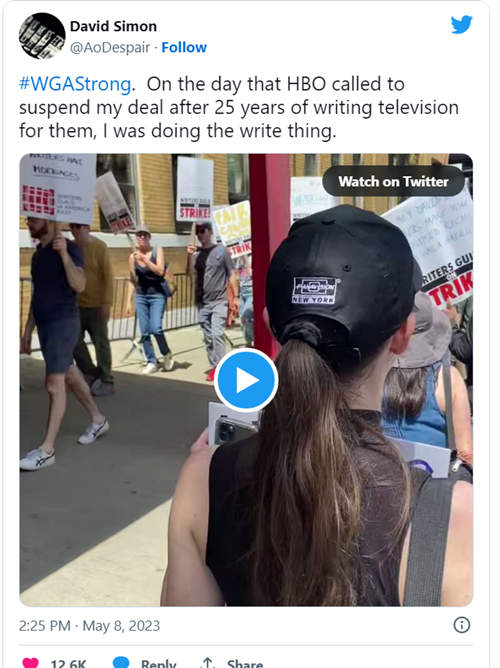The height and width of the screenshot is (668, 500).
Task: Open the tweet info circle icon
Action: [x=462, y=625]
